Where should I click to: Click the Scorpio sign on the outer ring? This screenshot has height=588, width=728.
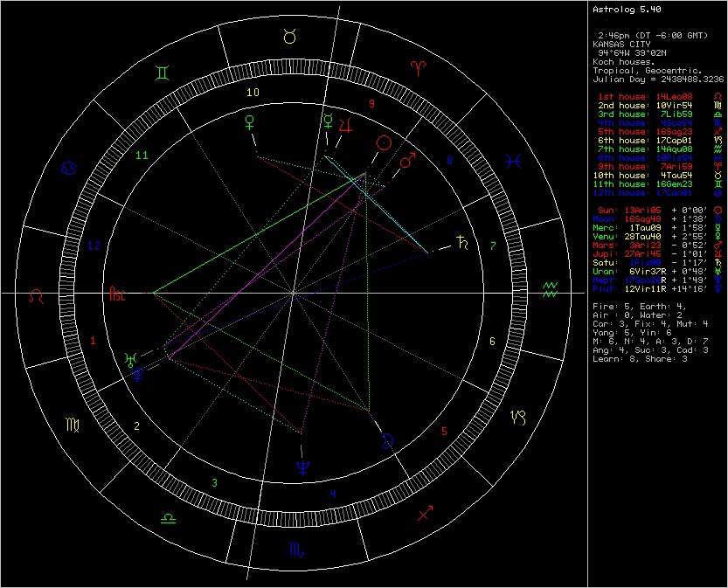[x=294, y=550]
